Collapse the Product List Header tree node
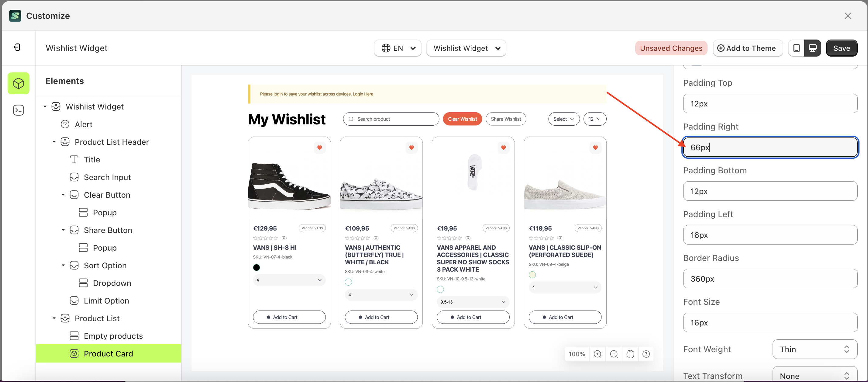The image size is (868, 382). 54,142
